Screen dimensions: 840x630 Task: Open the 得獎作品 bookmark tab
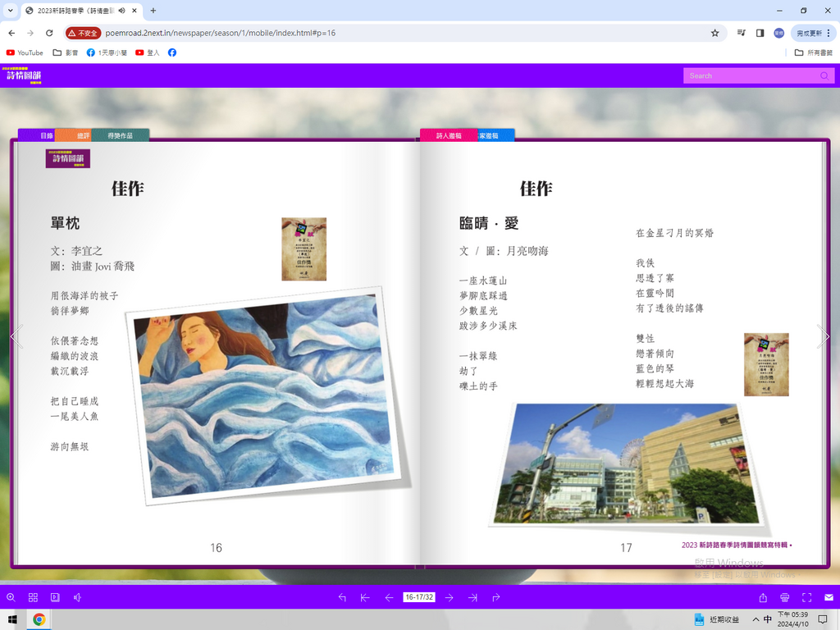point(120,135)
